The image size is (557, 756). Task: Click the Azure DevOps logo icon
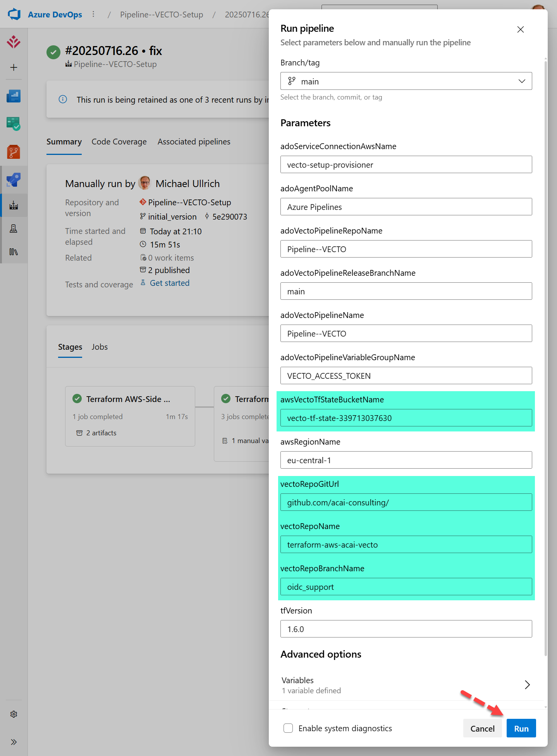point(14,14)
